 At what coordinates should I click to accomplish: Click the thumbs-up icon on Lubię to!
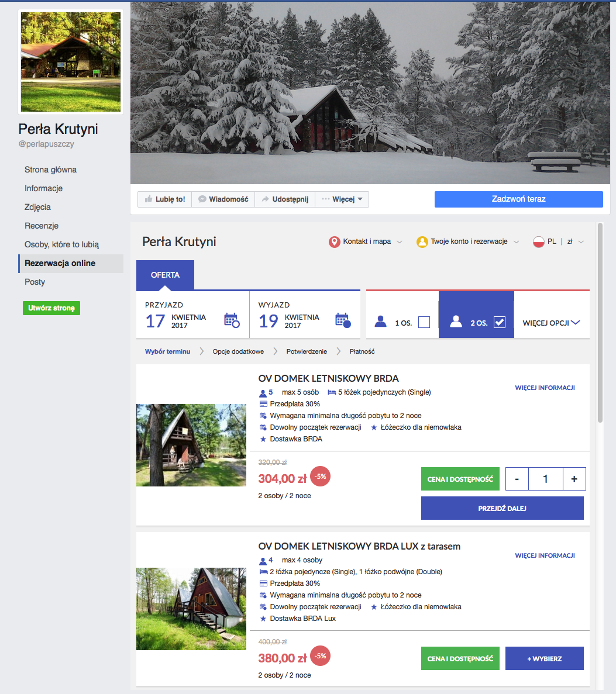pos(149,199)
